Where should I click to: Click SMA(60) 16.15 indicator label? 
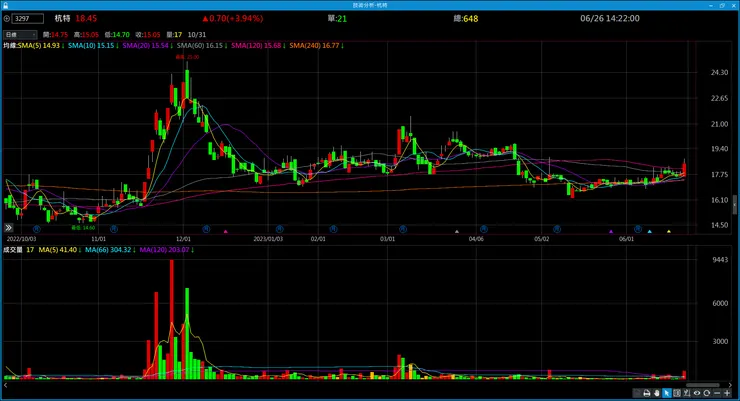202,46
